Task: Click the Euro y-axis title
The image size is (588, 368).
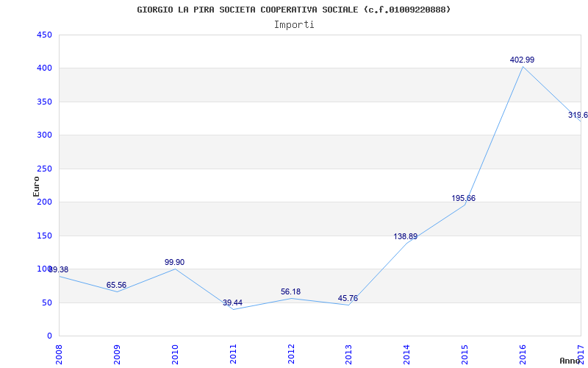Action: click(36, 186)
